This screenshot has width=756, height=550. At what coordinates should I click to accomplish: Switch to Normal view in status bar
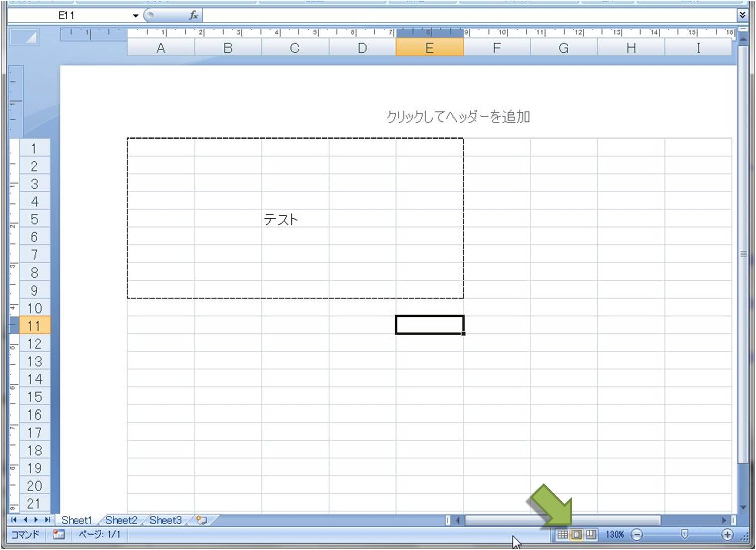[x=563, y=535]
